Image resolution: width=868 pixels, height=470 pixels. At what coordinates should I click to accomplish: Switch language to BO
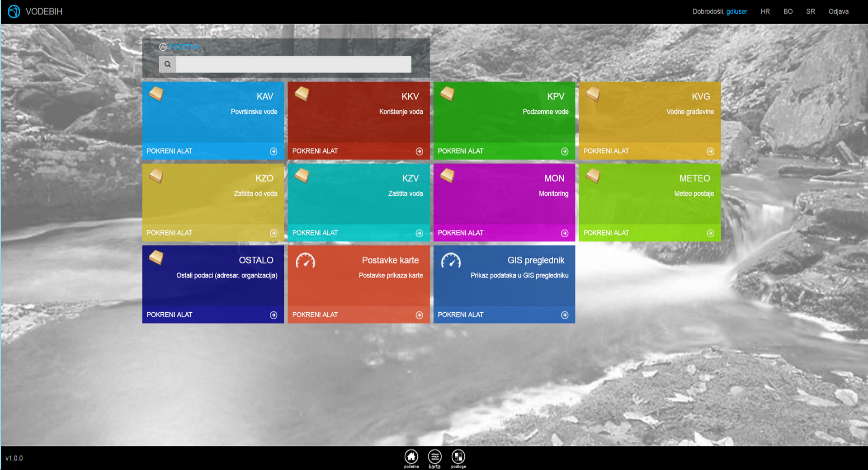(788, 12)
